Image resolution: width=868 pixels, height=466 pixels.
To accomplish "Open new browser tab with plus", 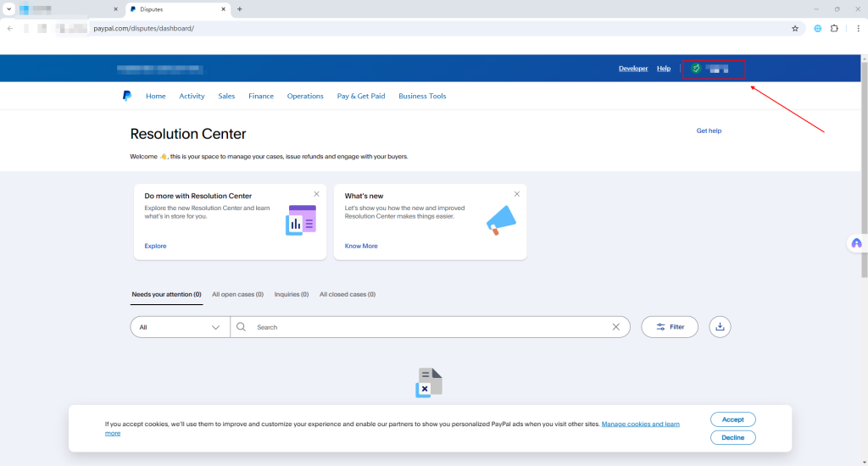I will coord(240,8).
